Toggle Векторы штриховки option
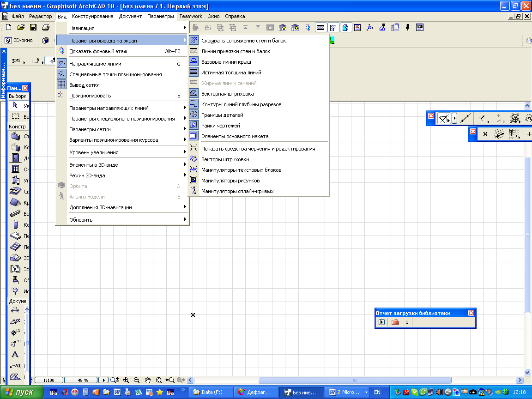This screenshot has width=532, height=399. click(259, 159)
